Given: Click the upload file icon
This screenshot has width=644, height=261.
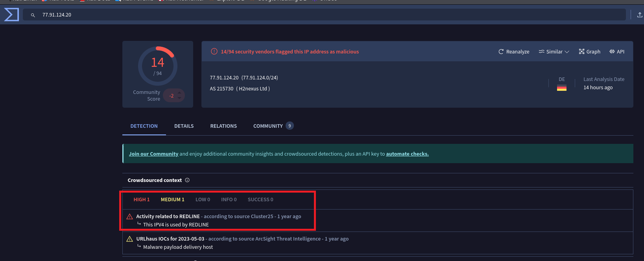Looking at the screenshot, I should click(640, 15).
